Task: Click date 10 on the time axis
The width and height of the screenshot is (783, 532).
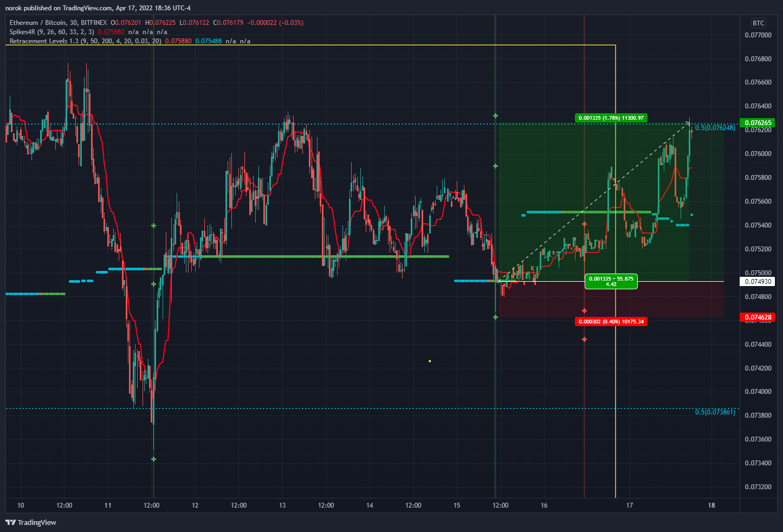Action: click(21, 505)
